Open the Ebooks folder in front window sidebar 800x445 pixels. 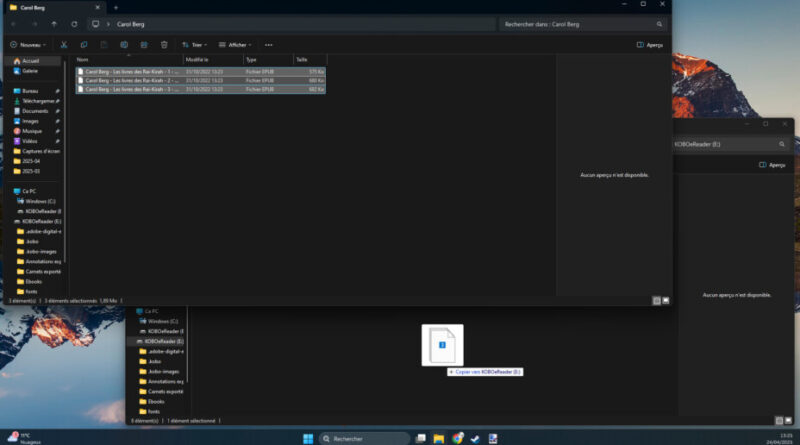click(x=34, y=281)
